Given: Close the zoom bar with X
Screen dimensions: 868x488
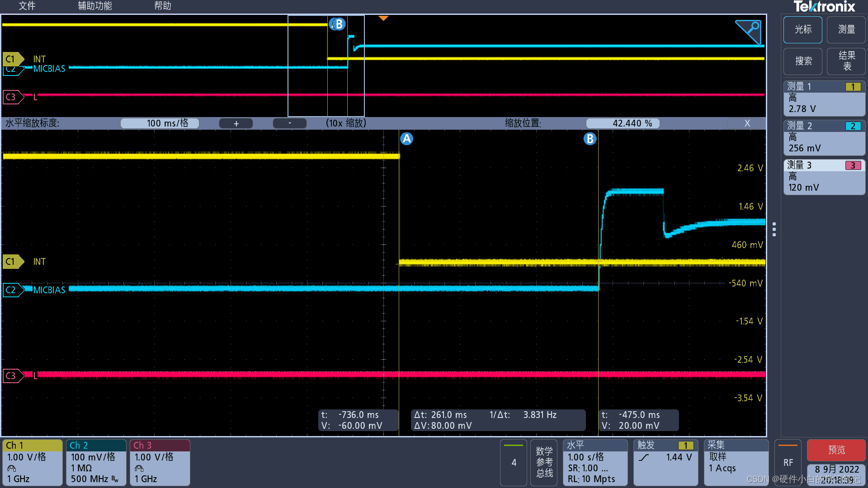Looking at the screenshot, I should click(747, 123).
